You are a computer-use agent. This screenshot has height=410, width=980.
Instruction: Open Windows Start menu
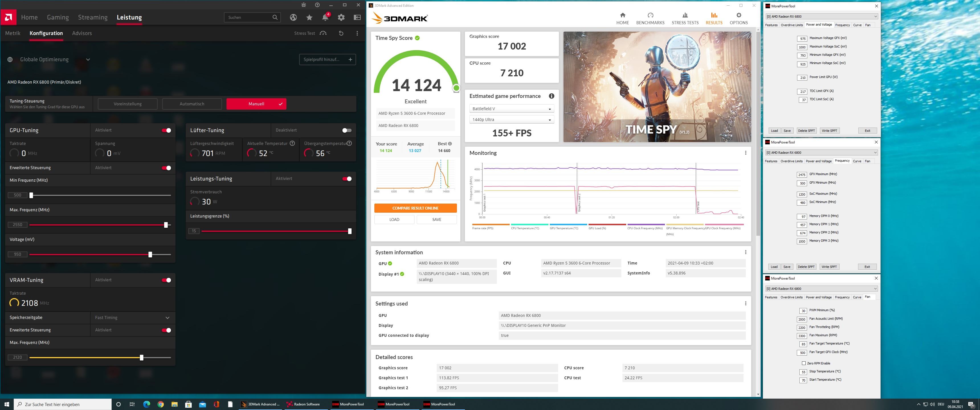[x=7, y=404]
